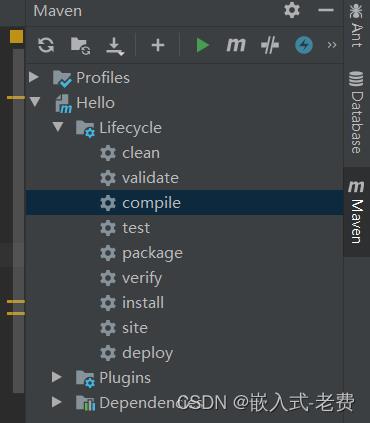Image resolution: width=370 pixels, height=423 pixels.
Task: Select the compile lifecycle phase
Action: (151, 203)
